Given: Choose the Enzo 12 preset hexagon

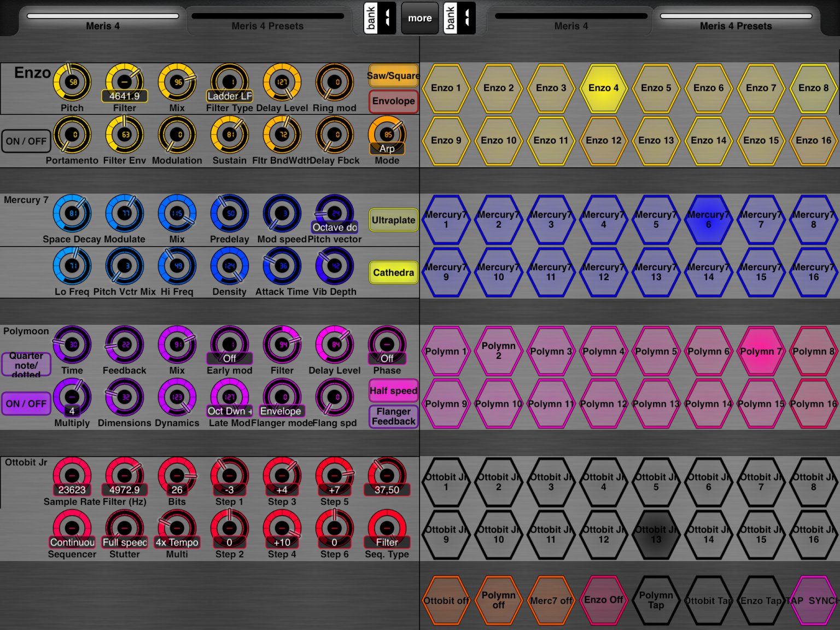Looking at the screenshot, I should click(603, 141).
